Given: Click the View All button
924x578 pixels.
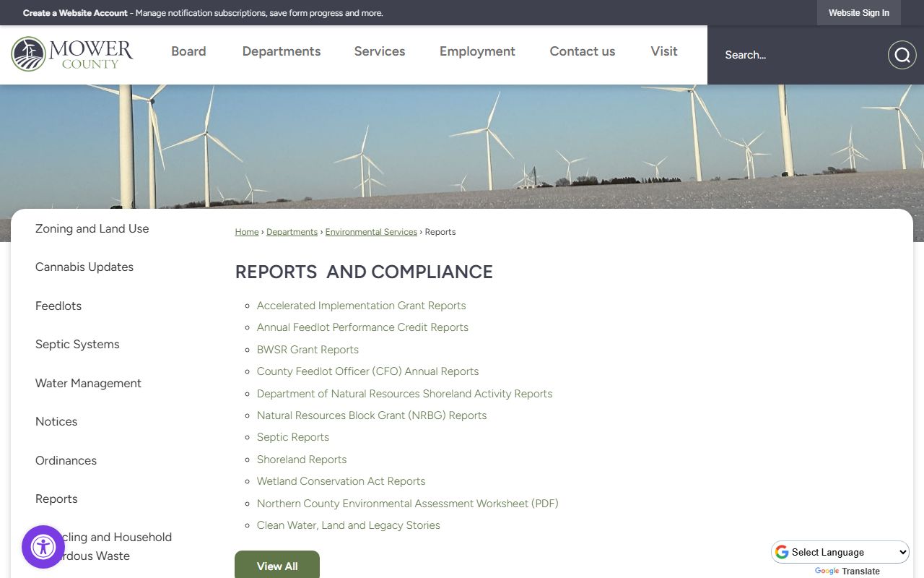Looking at the screenshot, I should (x=277, y=566).
